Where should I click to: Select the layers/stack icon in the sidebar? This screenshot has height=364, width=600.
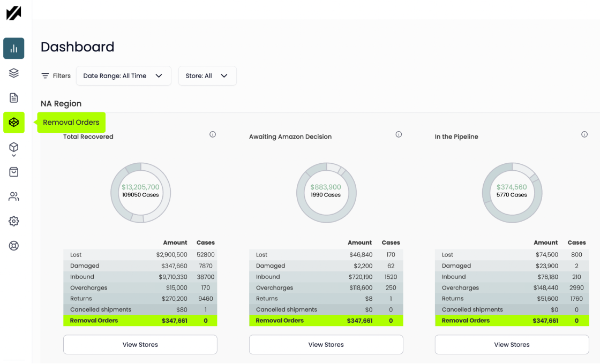[x=13, y=73]
